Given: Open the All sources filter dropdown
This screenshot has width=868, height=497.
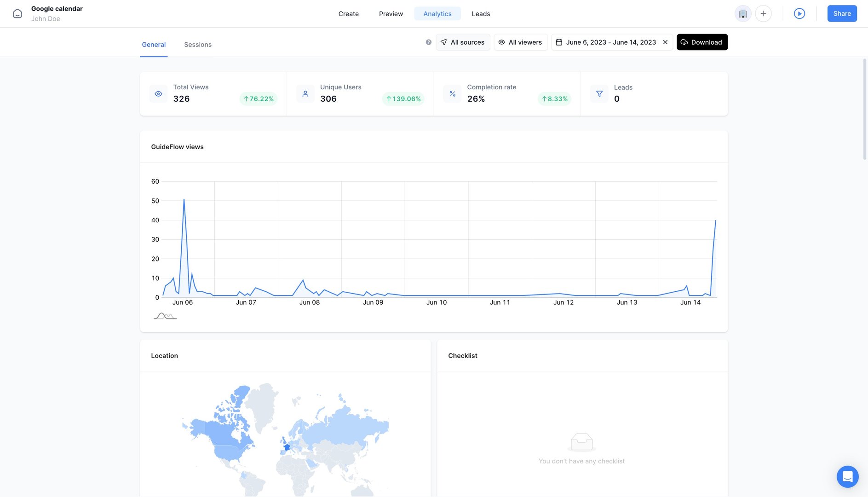Looking at the screenshot, I should point(463,42).
